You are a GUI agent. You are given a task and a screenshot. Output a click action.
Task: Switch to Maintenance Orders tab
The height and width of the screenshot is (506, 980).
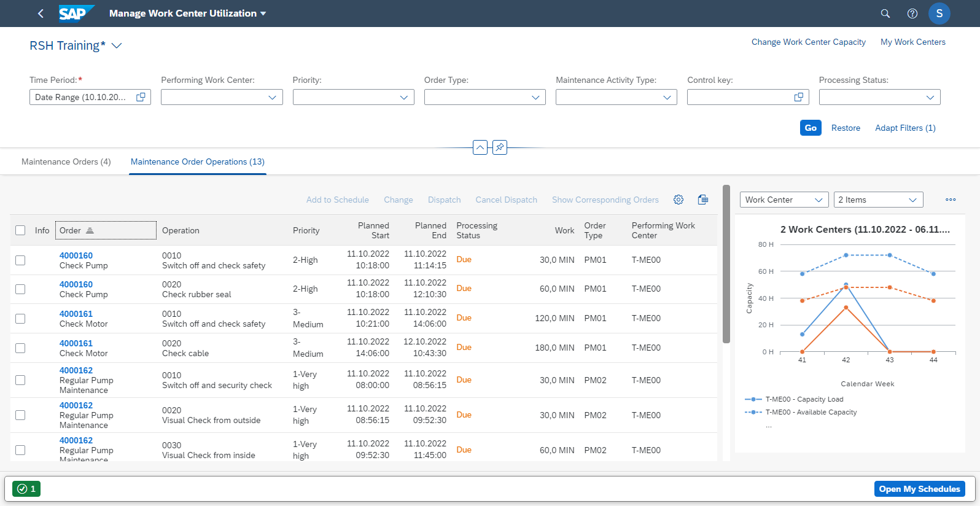66,162
